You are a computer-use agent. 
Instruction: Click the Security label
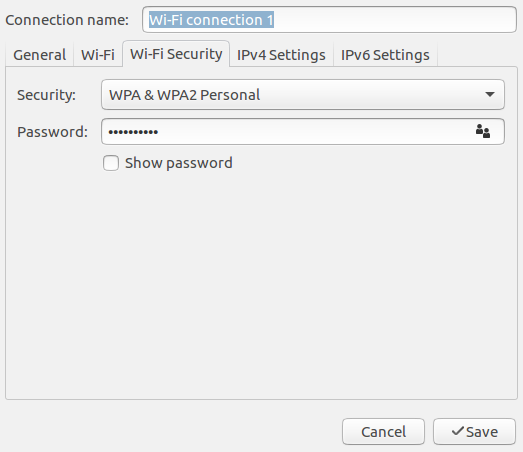[x=46, y=95]
